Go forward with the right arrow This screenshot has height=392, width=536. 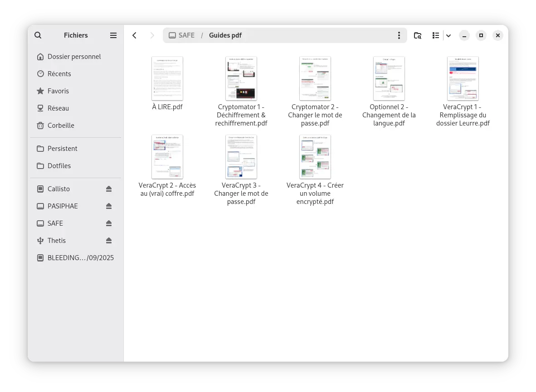(152, 35)
